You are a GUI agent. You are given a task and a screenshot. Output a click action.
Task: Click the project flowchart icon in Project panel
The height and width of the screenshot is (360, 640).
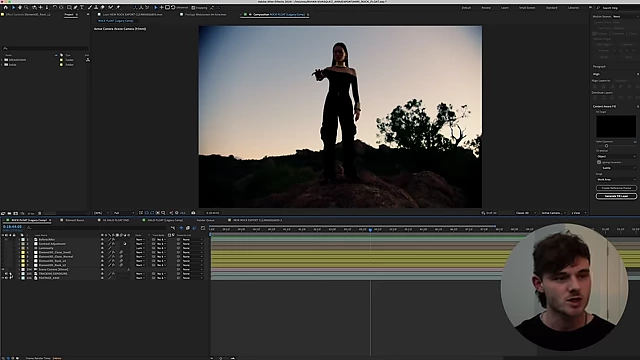click(x=88, y=60)
